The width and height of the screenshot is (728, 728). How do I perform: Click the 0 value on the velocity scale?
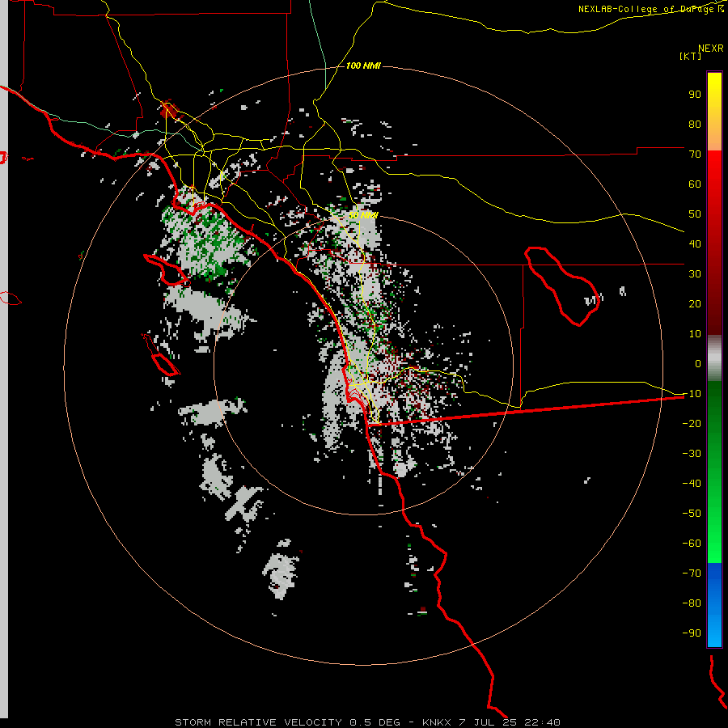(x=698, y=364)
